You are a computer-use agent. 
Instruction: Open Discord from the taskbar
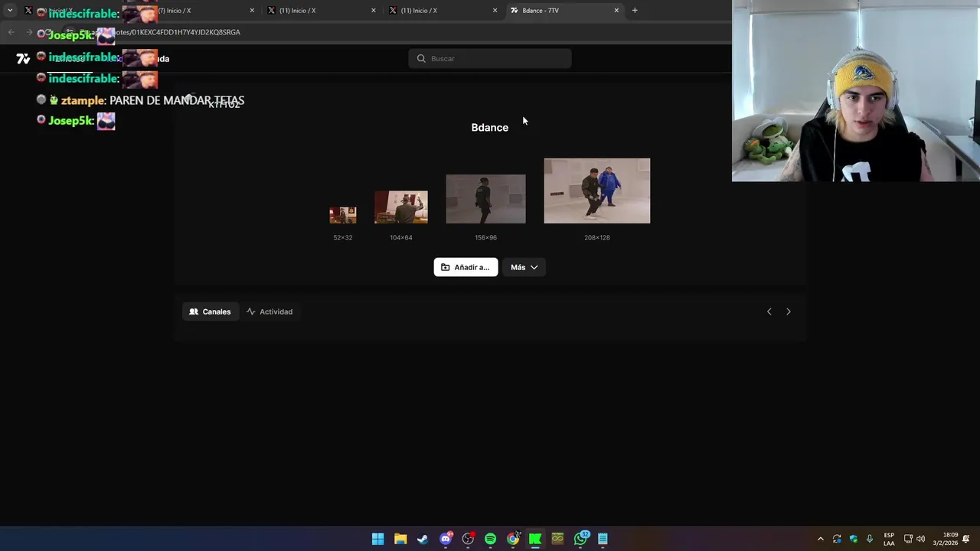446,539
